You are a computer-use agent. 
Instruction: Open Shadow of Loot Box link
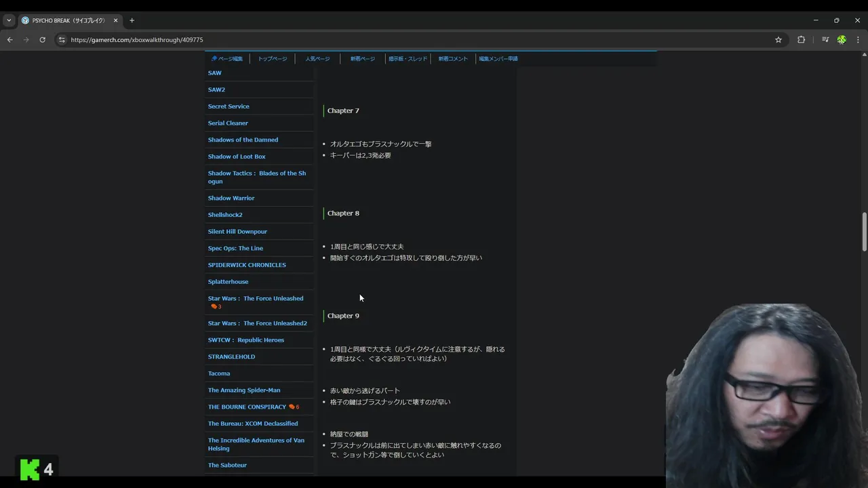point(237,157)
